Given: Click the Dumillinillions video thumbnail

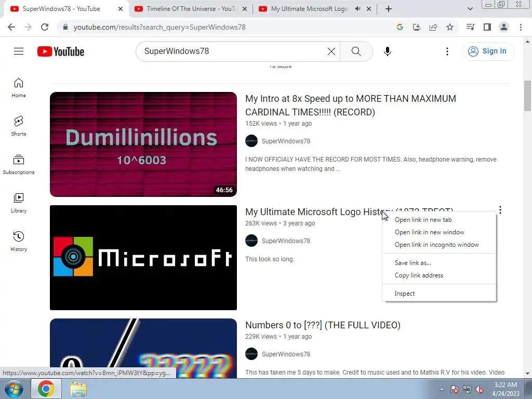Looking at the screenshot, I should click(143, 144).
